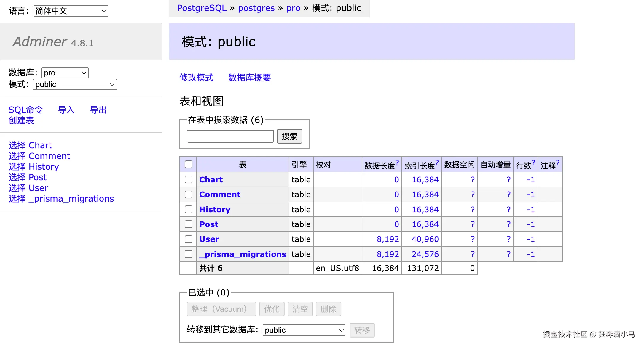The height and width of the screenshot is (347, 644).
Task: Expand the 模式 public schema dropdown in sidebar
Action: pyautogui.click(x=75, y=84)
